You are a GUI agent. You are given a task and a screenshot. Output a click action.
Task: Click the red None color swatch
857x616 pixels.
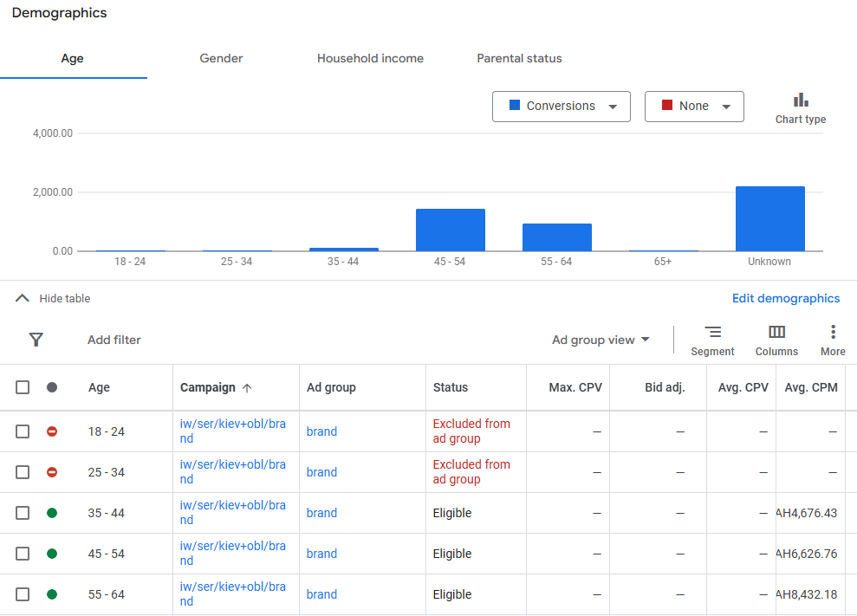coord(667,105)
